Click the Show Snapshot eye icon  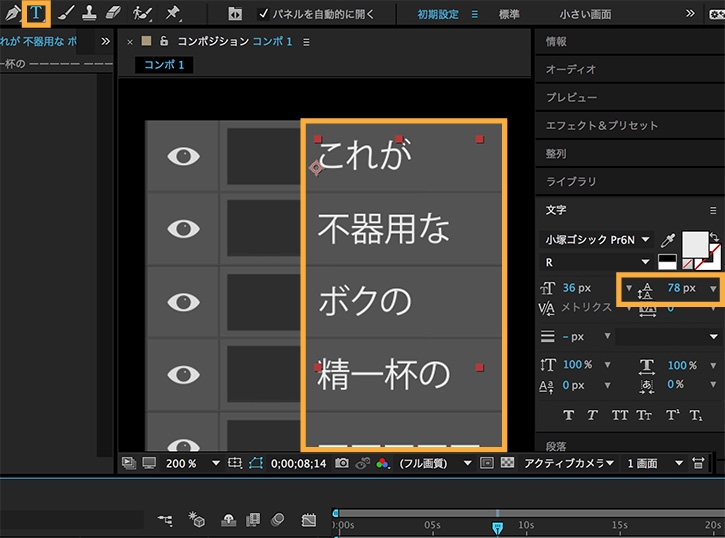point(362,463)
